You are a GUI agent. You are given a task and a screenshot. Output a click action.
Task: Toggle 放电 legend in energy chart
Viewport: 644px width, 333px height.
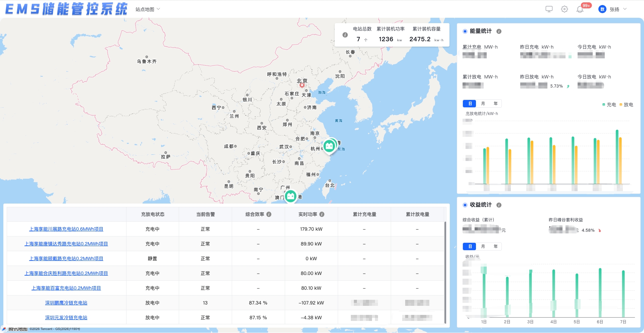[x=626, y=105]
